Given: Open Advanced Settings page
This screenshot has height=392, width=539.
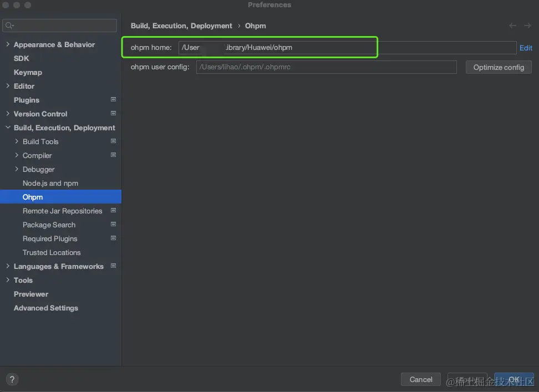Looking at the screenshot, I should click(x=45, y=308).
